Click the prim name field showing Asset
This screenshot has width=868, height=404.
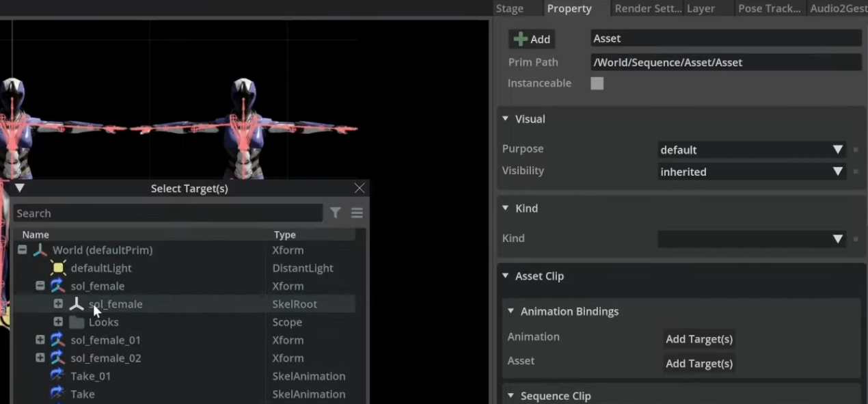pyautogui.click(x=726, y=38)
